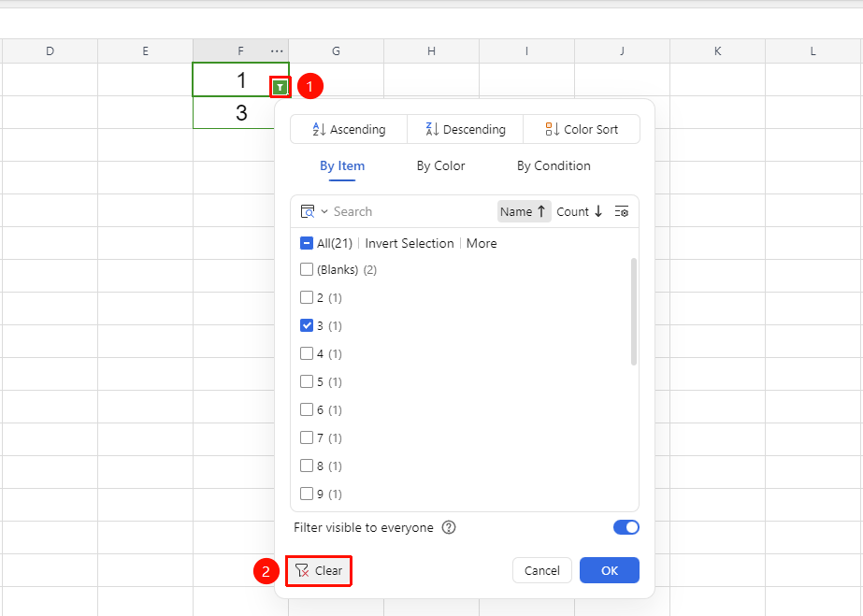863x616 pixels.
Task: Select column J header
Action: coord(622,51)
